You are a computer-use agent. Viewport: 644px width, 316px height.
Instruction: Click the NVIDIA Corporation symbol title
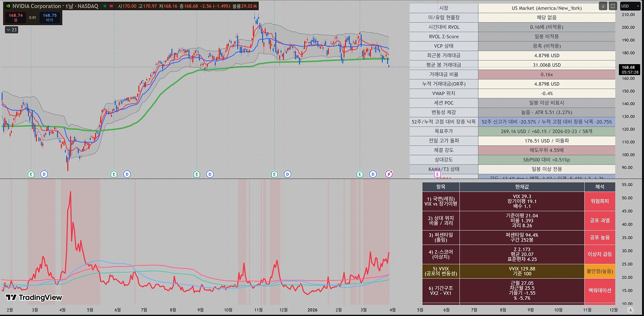tap(37, 6)
